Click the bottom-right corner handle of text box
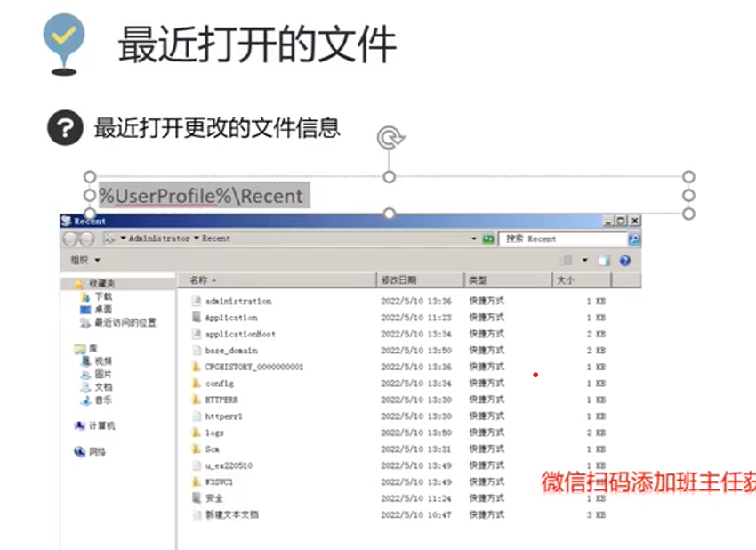Screen dimensions: 756x550 click(x=688, y=214)
